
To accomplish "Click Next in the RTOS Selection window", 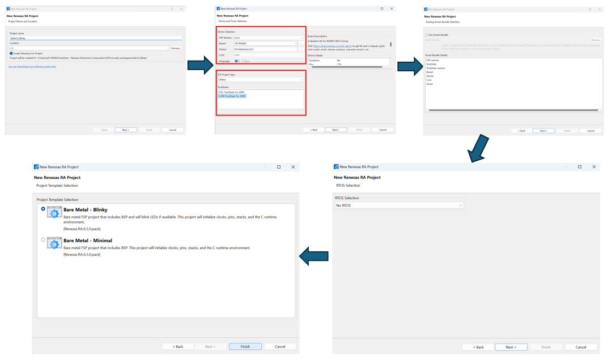I will (x=511, y=347).
